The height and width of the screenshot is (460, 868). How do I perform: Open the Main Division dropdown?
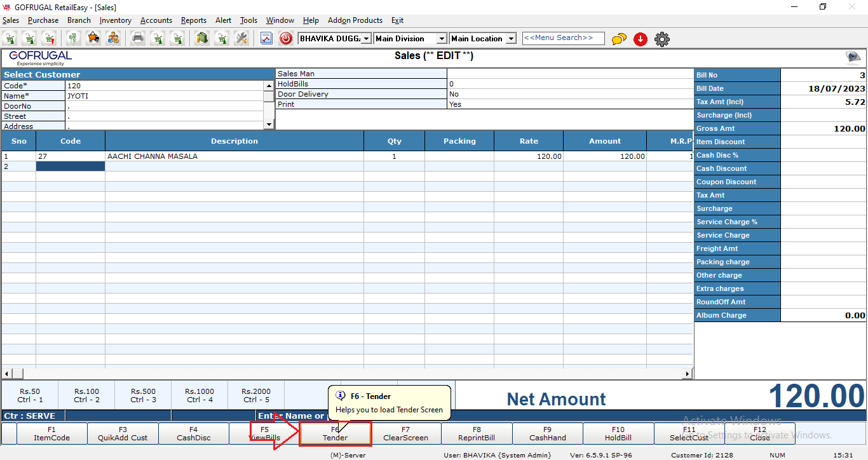tap(442, 39)
